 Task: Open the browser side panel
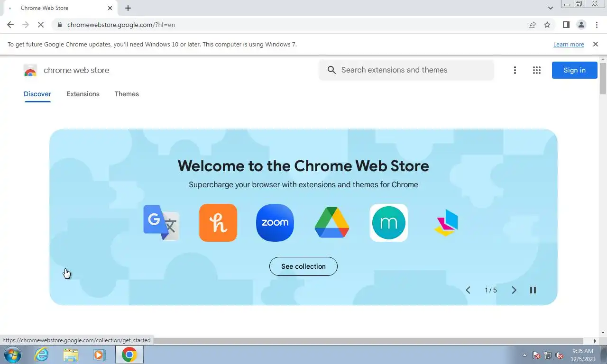point(566,25)
